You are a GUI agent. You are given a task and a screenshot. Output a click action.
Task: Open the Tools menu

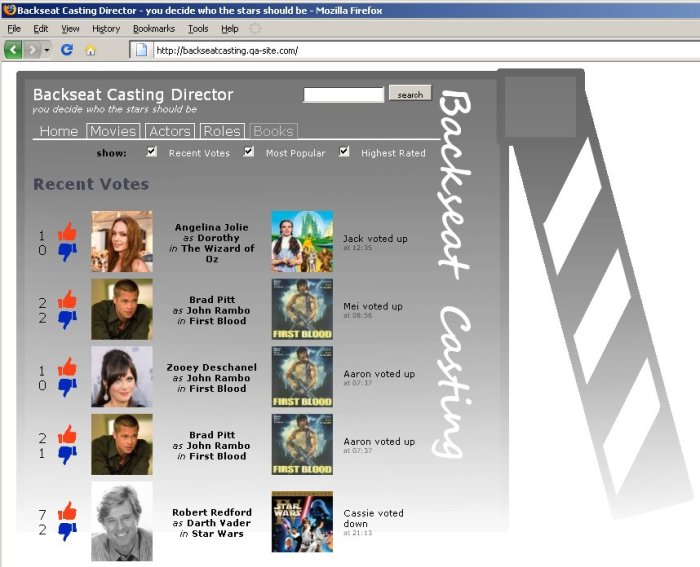[198, 29]
